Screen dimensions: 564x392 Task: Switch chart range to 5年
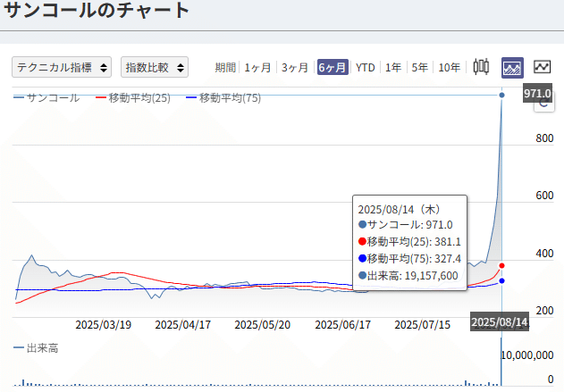tap(419, 68)
